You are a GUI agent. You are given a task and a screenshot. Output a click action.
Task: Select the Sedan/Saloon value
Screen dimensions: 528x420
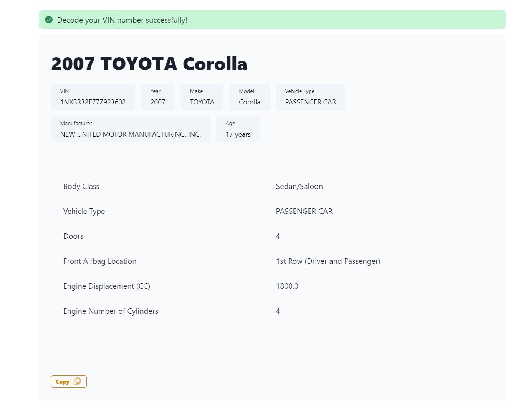pyautogui.click(x=299, y=186)
